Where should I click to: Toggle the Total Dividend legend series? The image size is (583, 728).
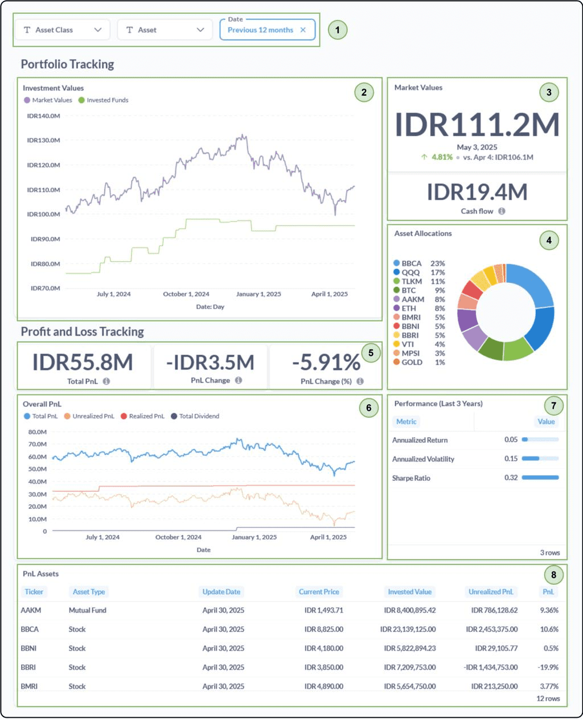pyautogui.click(x=195, y=416)
